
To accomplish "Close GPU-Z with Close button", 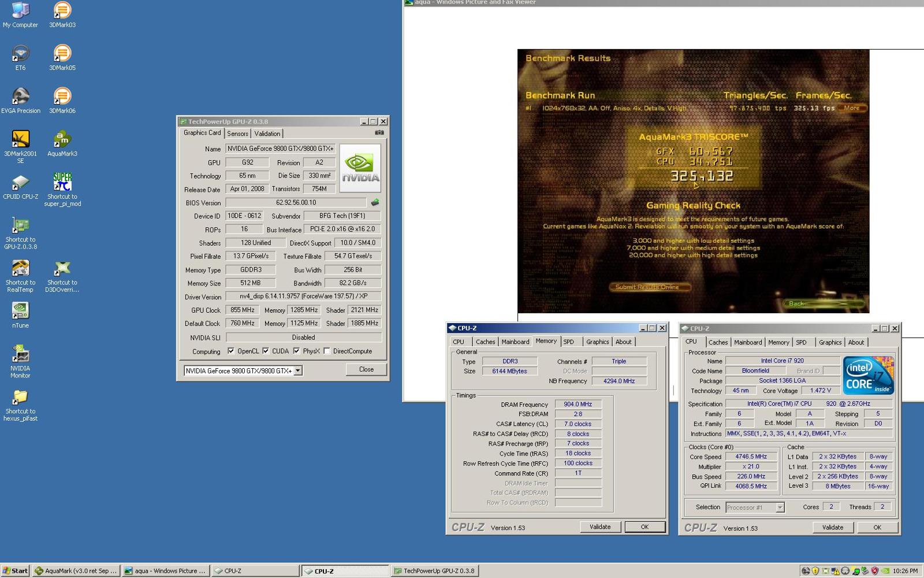I will coord(366,369).
